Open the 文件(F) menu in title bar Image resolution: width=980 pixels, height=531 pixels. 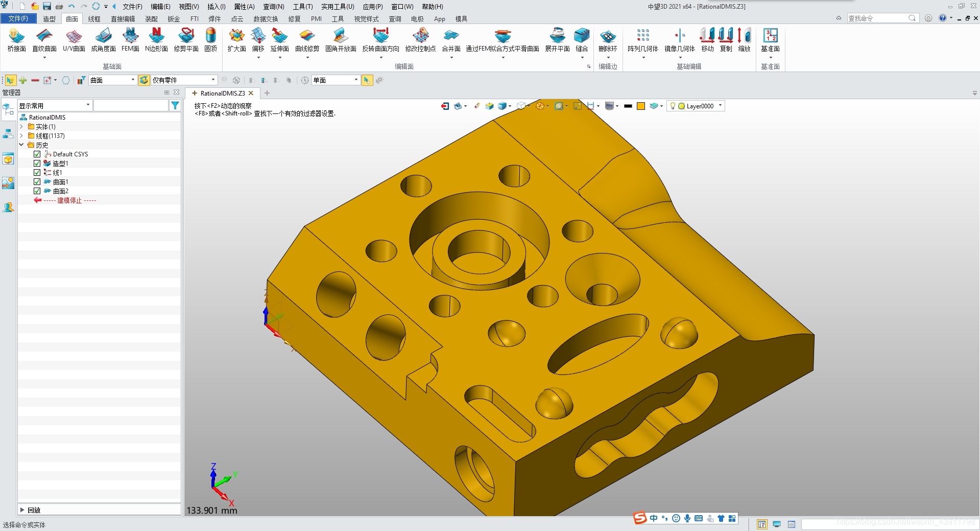click(132, 7)
